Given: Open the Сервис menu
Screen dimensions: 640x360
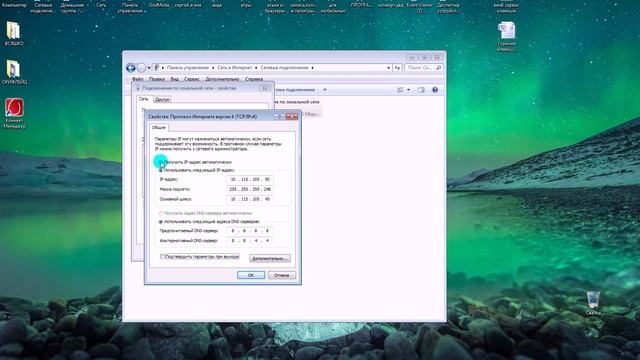Looking at the screenshot, I should click(x=192, y=79).
